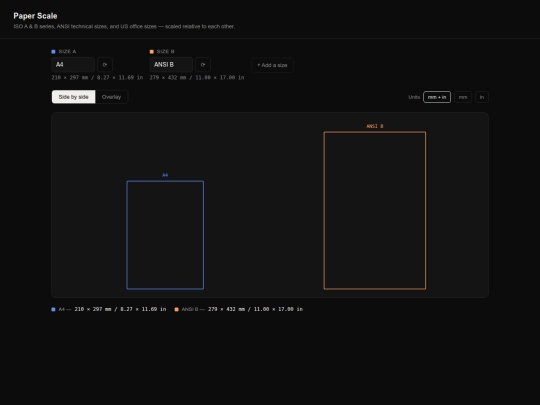Click the blue Size A color swatch

click(53, 52)
